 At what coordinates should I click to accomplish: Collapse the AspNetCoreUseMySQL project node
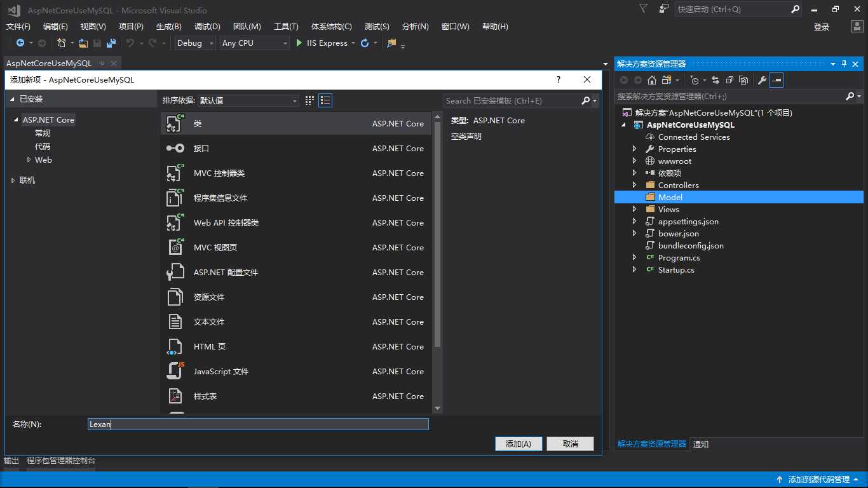click(x=624, y=125)
